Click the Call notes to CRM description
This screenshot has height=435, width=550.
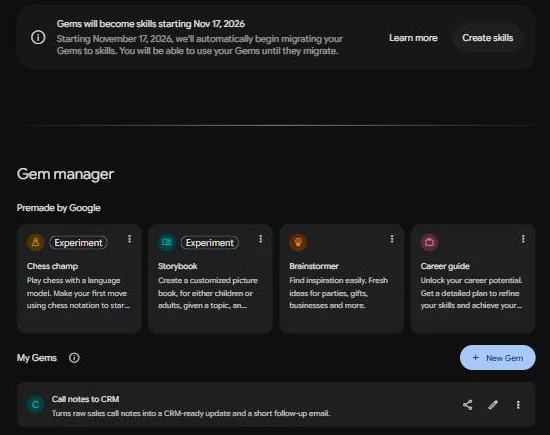191,413
